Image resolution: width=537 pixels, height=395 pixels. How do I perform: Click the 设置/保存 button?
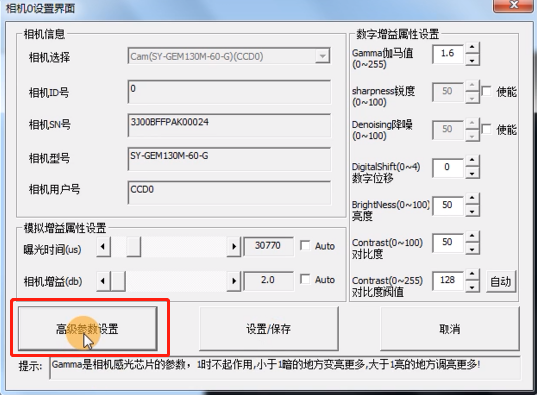coord(269,329)
